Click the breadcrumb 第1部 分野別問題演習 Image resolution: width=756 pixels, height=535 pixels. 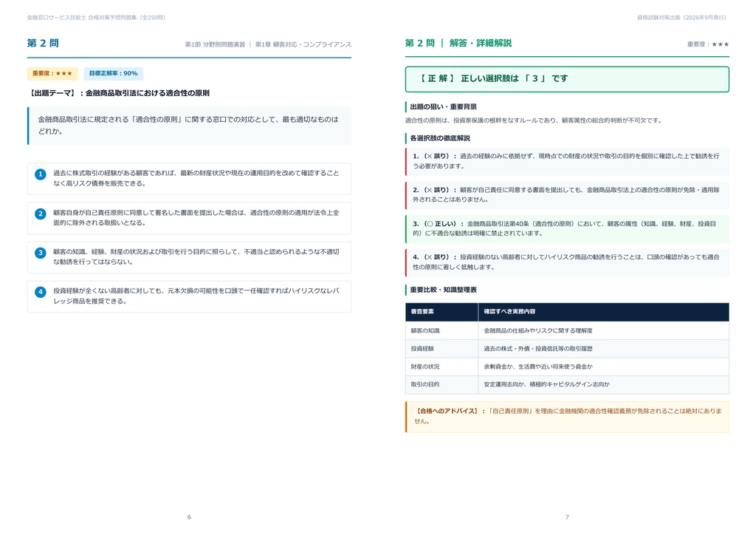click(x=215, y=44)
